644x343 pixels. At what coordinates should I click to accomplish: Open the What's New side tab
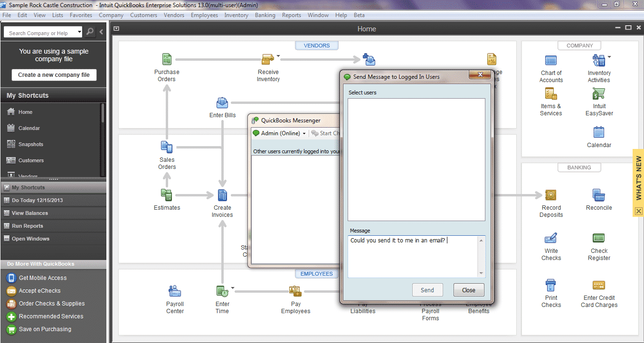pos(638,178)
